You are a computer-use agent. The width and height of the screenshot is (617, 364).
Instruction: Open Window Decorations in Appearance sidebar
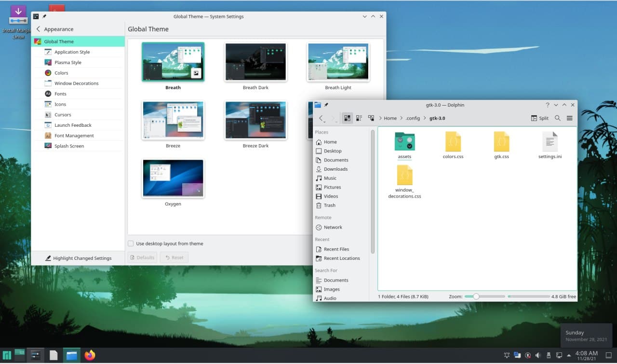coord(76,83)
